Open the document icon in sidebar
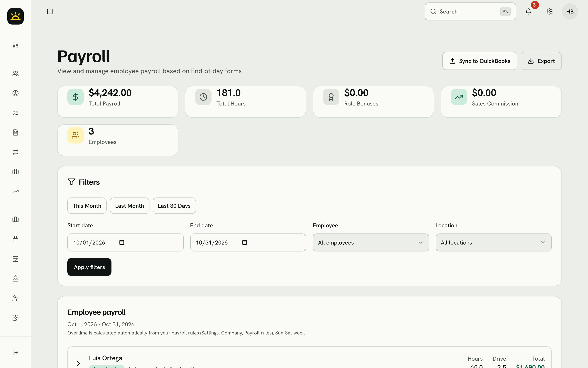 pos(16,132)
